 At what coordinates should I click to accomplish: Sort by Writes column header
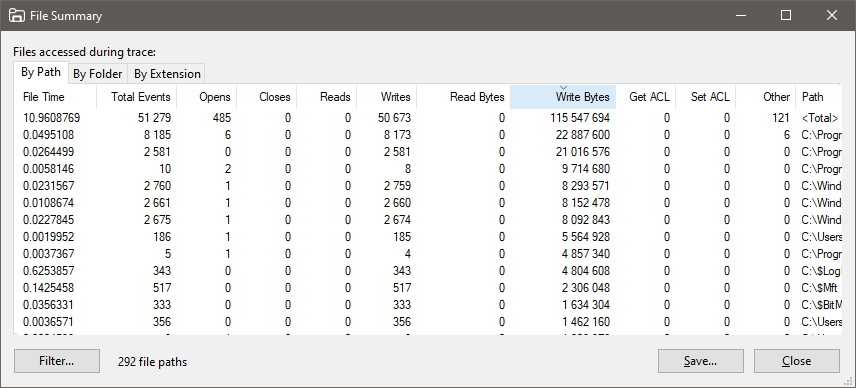coord(387,97)
